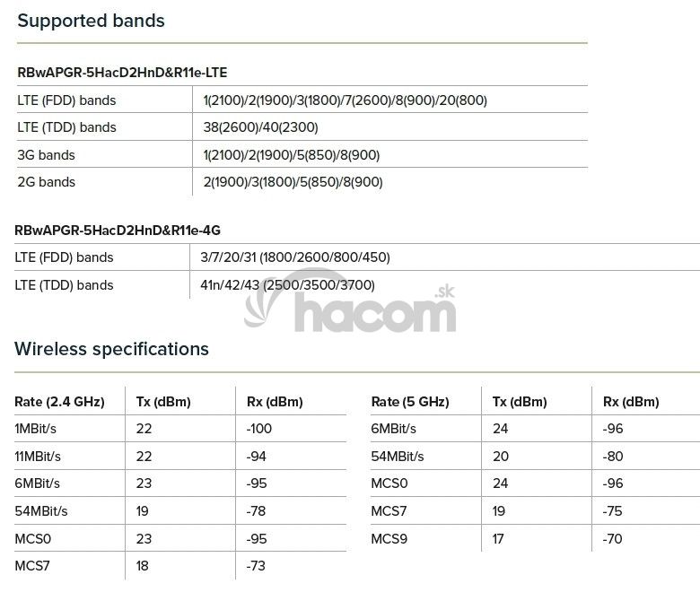Click the 2(1900)/3(1800)/5(850)/8(900) 2G value
The height and width of the screenshot is (601, 700).
(x=293, y=182)
